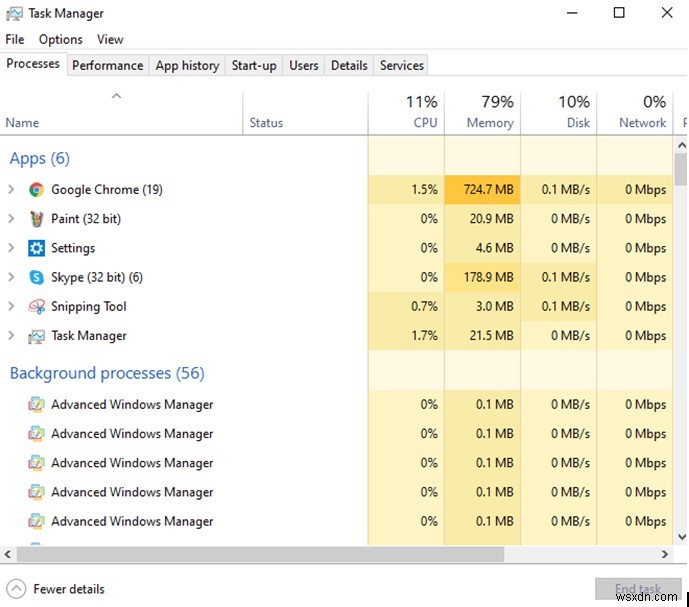
Task: Click the 178.9 MB memory cell
Action: pyautogui.click(x=482, y=277)
